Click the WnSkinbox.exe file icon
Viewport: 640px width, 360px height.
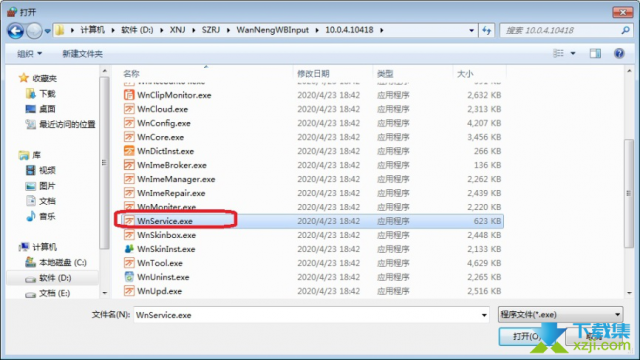[129, 235]
